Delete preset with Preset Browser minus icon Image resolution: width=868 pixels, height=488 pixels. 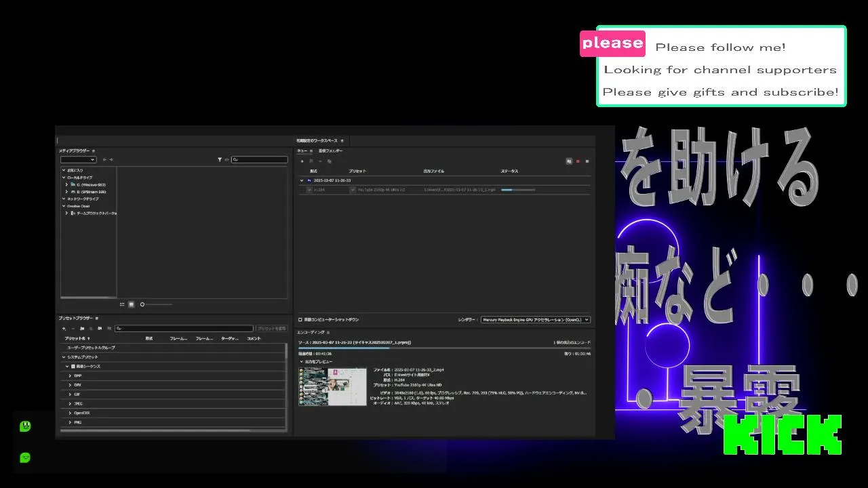(73, 329)
